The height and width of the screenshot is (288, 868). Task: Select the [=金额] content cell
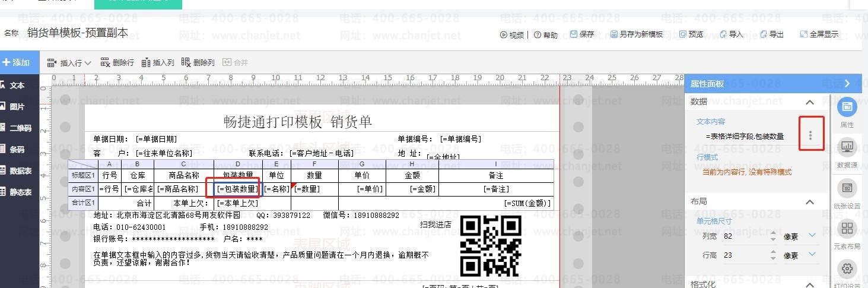coord(412,189)
